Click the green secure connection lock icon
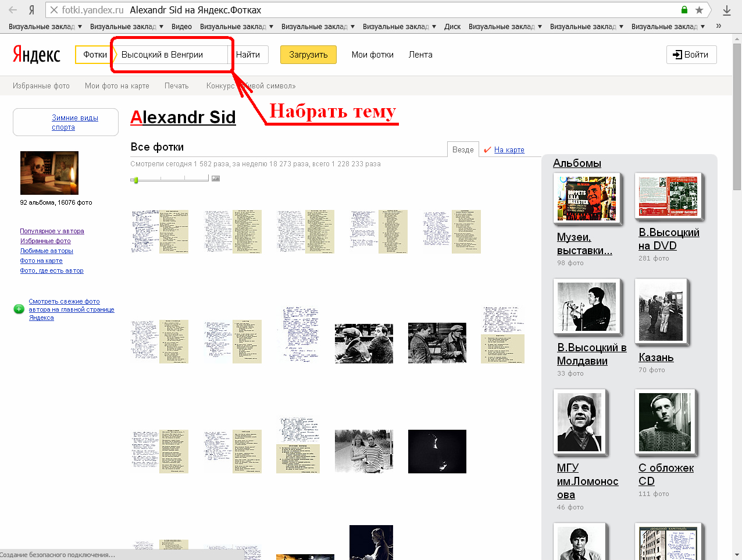This screenshot has width=742, height=560. coord(684,10)
